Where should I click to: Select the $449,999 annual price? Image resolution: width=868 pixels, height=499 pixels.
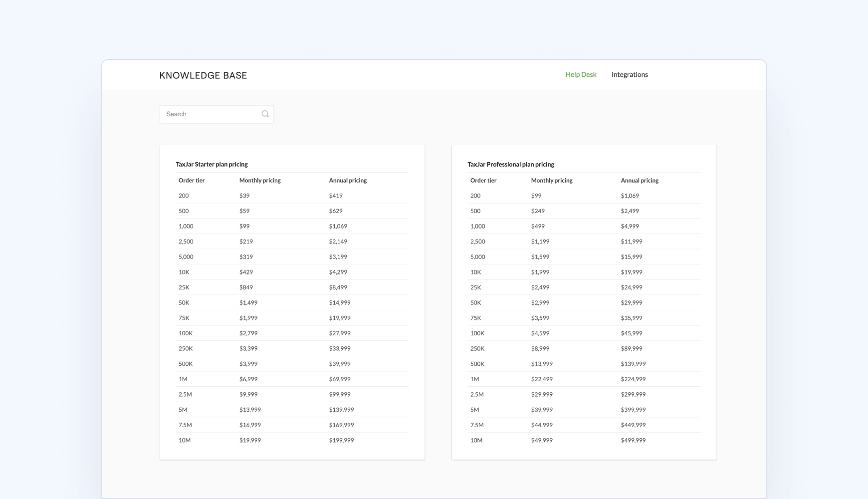(x=633, y=425)
